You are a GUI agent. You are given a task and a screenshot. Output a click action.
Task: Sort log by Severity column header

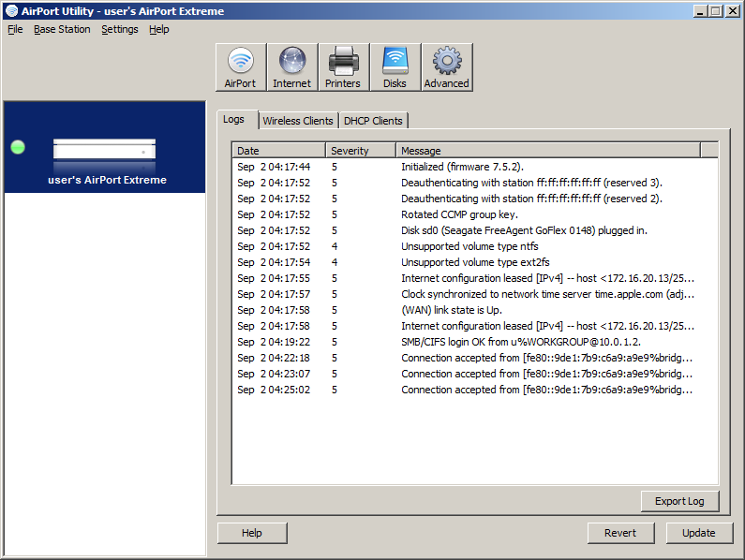361,151
